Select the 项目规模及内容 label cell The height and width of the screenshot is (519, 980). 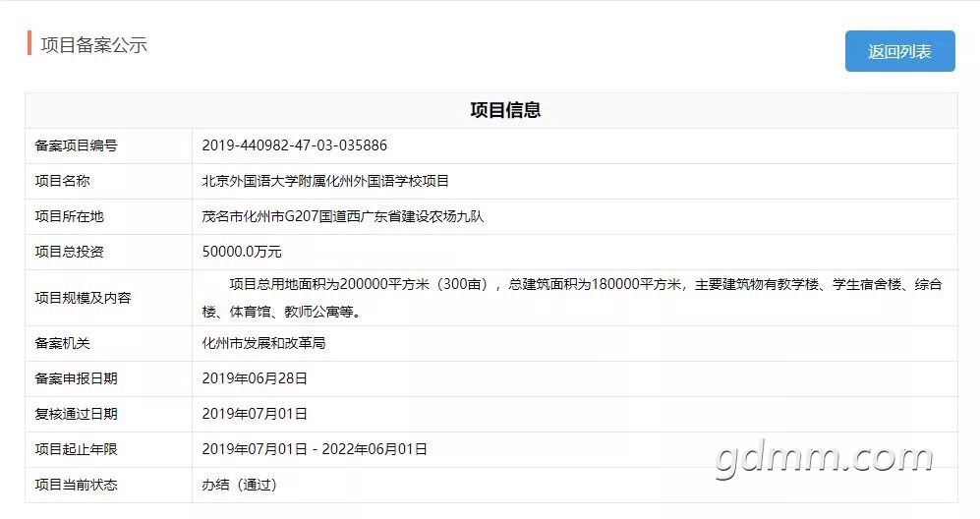point(108,298)
